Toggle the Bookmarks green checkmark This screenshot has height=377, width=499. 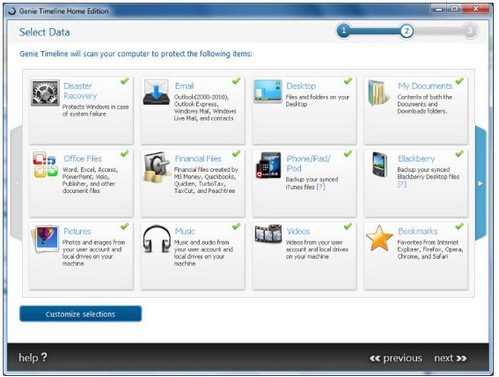tap(459, 226)
